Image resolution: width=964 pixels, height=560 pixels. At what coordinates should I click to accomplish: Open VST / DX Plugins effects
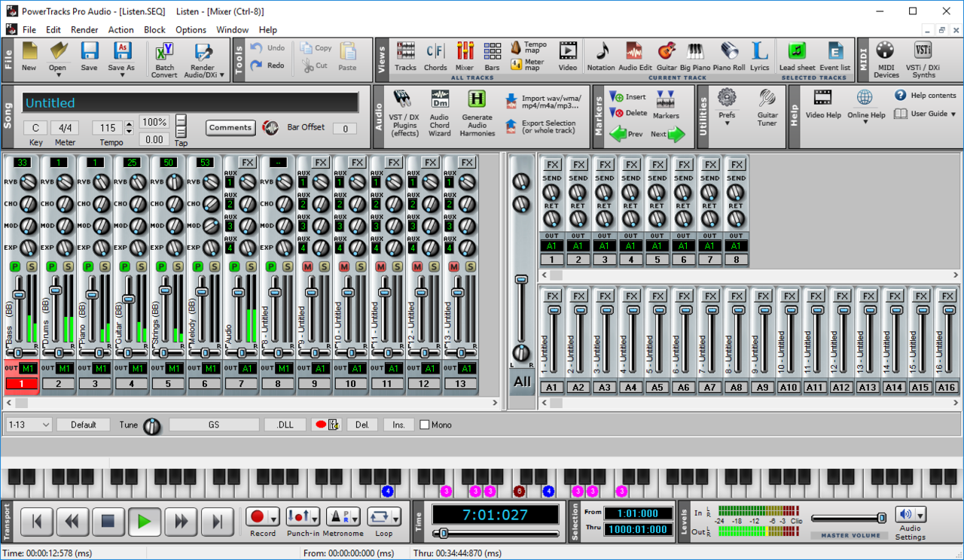tap(404, 113)
